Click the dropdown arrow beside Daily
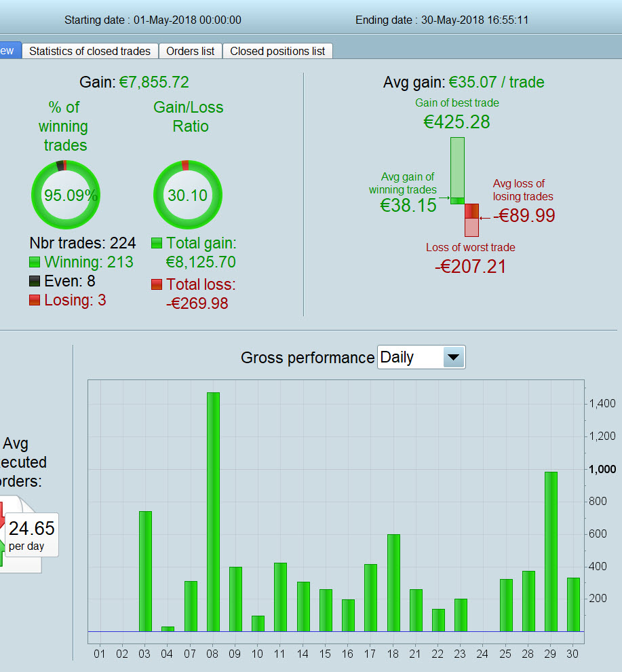 click(454, 357)
